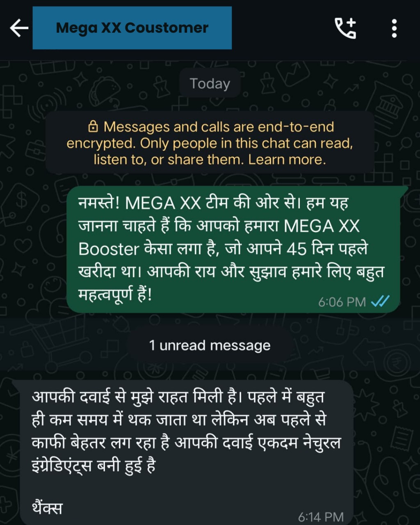Tap 'Messages and calls are end-to-end' line
Viewport: 420px width, 525px height.
[x=219, y=127]
